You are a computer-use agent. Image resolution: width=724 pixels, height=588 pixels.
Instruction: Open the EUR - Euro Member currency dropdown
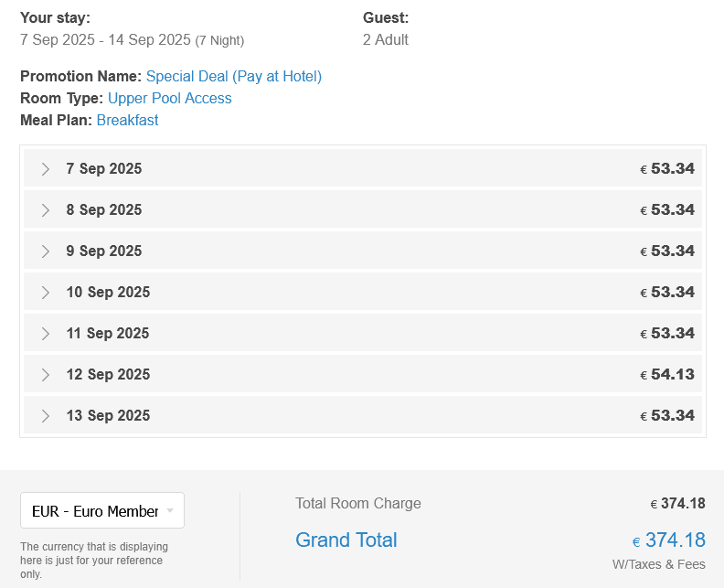click(102, 510)
